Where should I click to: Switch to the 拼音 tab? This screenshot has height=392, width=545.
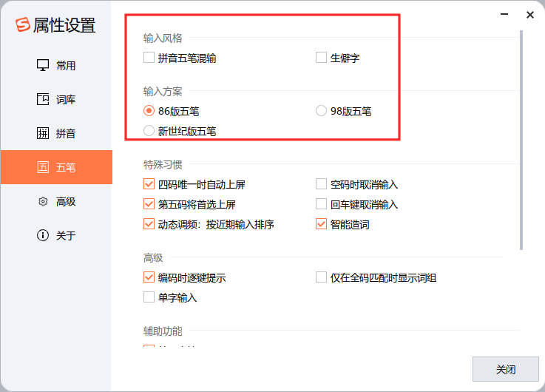(56, 133)
